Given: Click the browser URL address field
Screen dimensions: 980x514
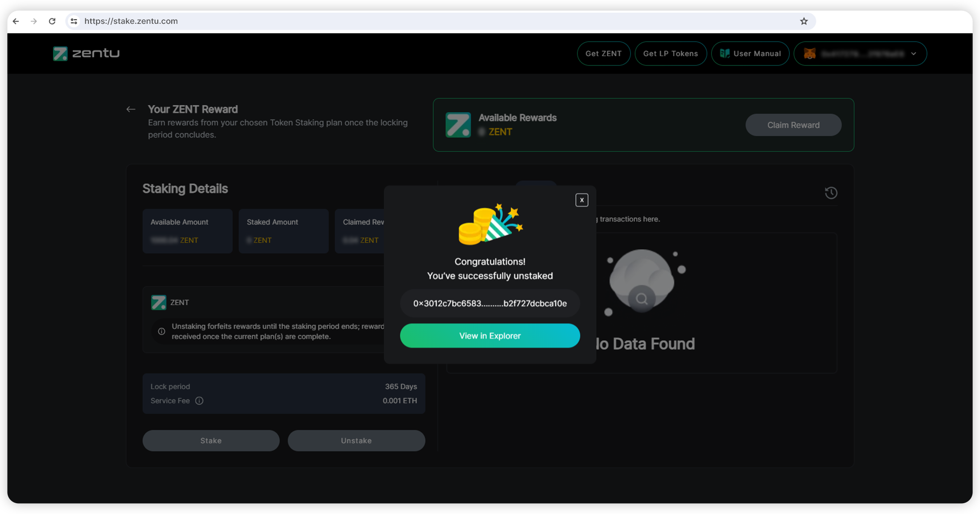Looking at the screenshot, I should pos(405,21).
